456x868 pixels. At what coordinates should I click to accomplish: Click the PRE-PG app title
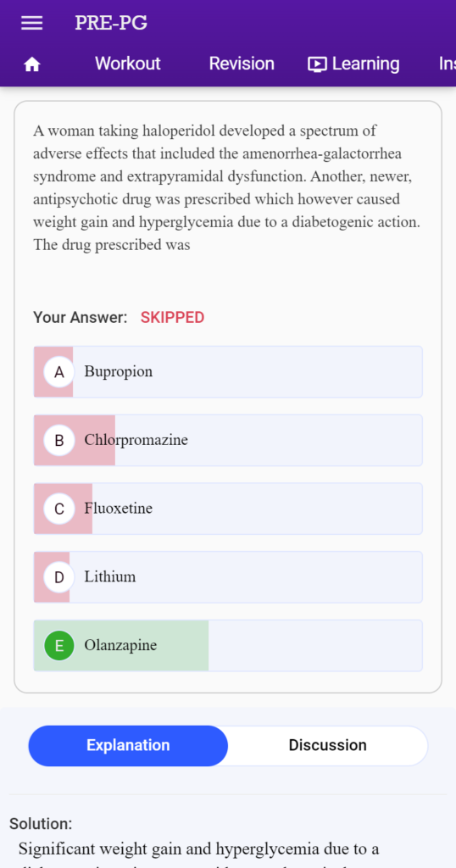[111, 23]
